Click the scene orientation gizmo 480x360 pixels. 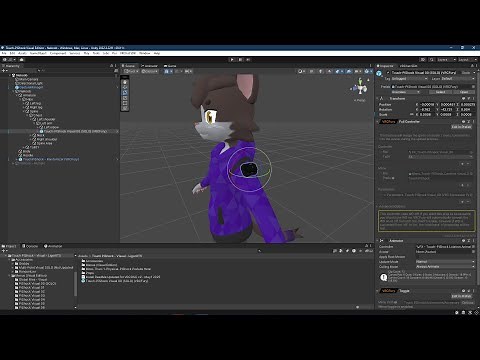coord(360,88)
